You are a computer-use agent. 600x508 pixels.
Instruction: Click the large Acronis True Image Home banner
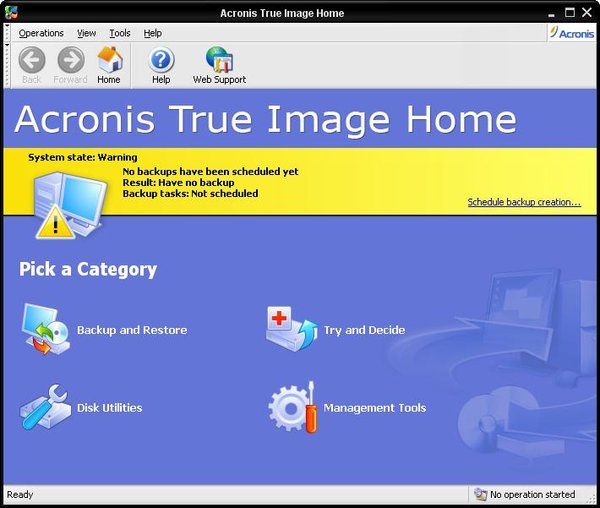coord(266,119)
